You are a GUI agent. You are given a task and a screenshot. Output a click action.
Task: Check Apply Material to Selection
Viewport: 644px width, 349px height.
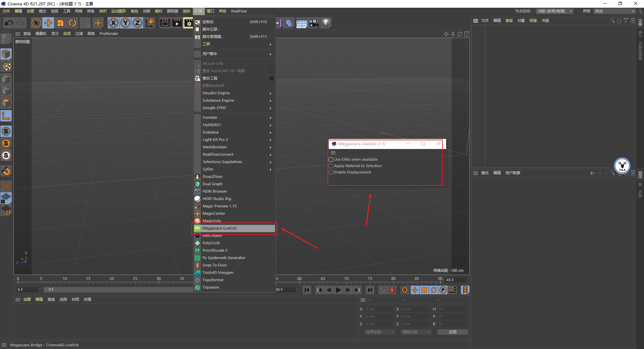(331, 166)
